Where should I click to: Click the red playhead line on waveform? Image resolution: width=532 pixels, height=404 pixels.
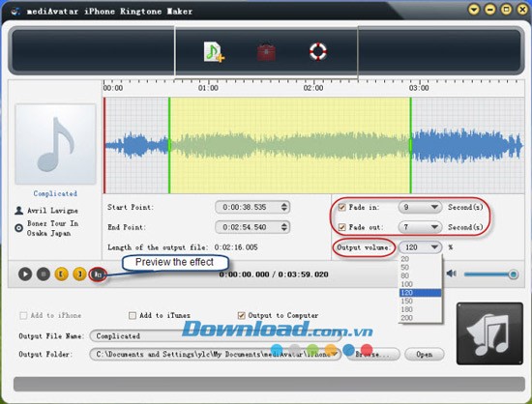[x=104, y=145]
